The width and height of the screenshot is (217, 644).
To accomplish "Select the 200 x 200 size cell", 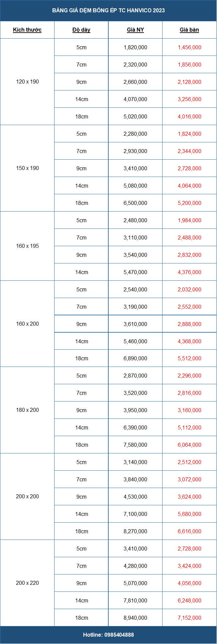I will click(x=27, y=497).
